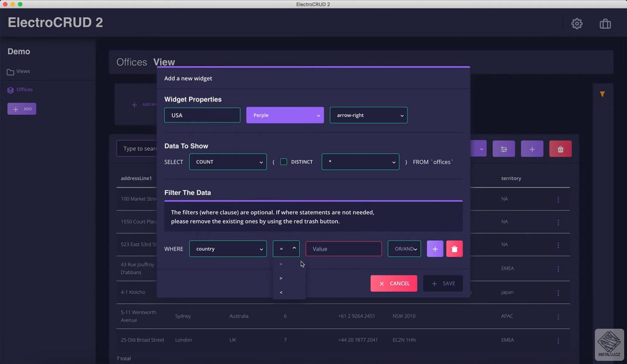Open the country column dropdown
Viewport: 627px width, 364px height.
point(228,249)
